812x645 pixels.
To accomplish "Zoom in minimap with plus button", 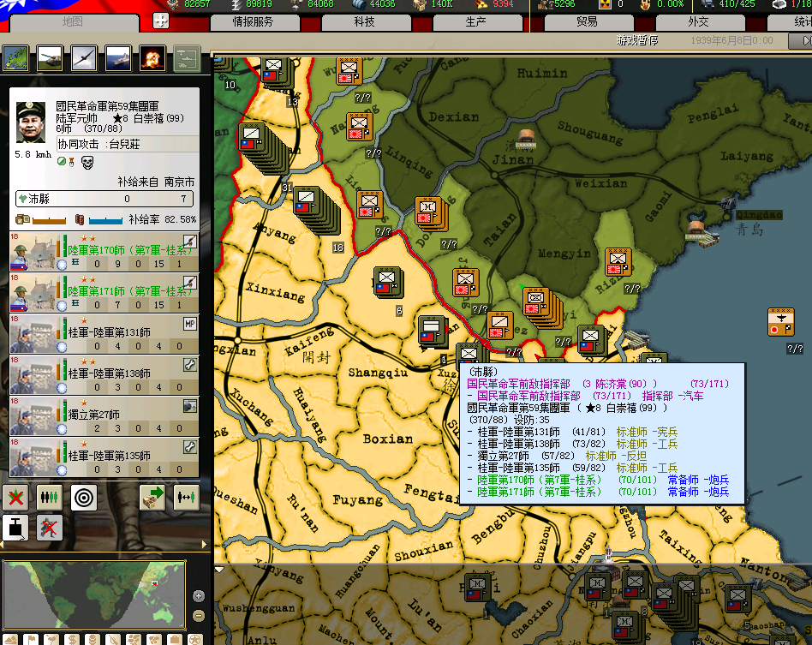I will [x=199, y=596].
